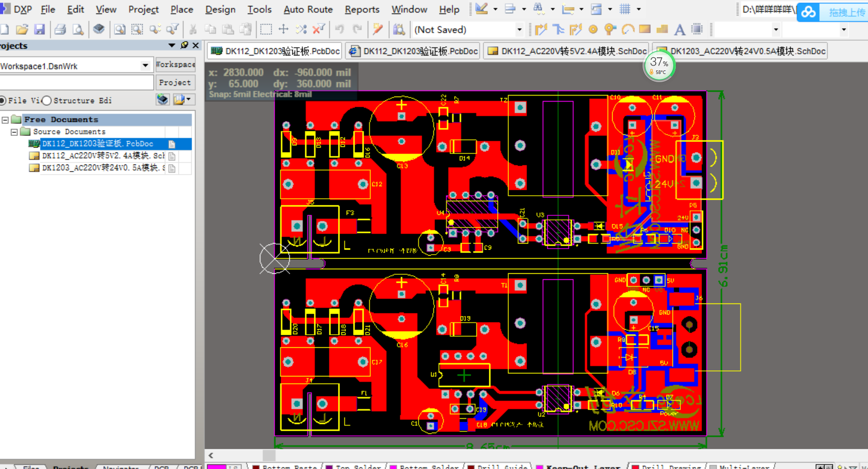Click the document path address field

tap(769, 10)
